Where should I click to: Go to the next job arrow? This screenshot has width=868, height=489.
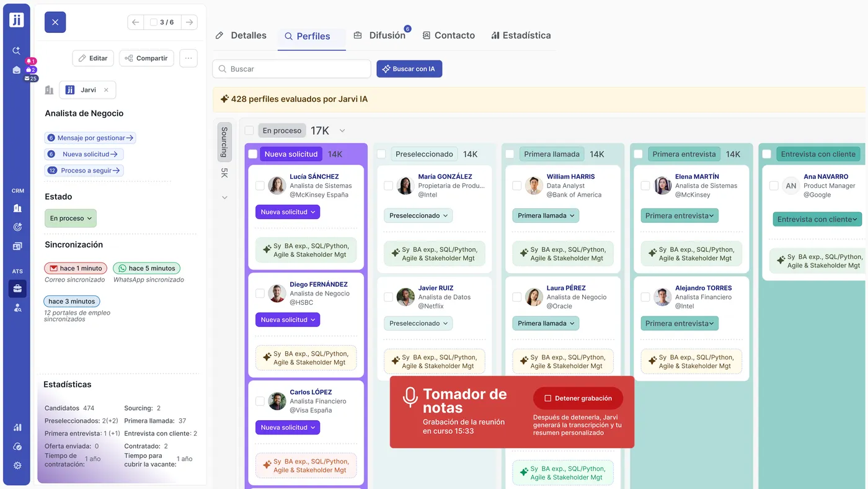[x=190, y=22]
